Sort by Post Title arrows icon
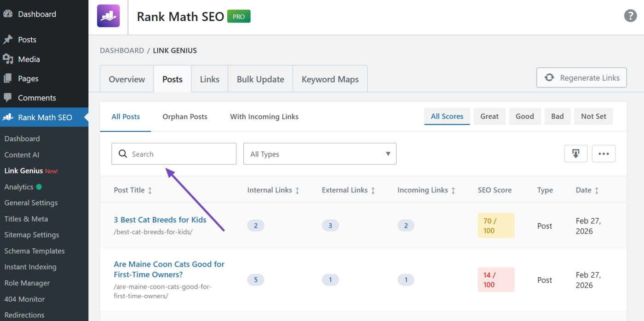 tap(150, 190)
